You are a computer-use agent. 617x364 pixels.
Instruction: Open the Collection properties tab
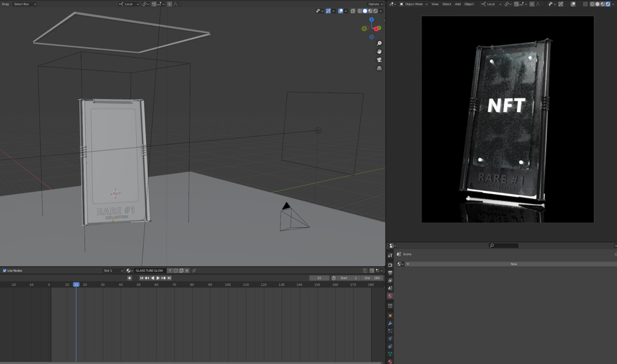point(390,306)
